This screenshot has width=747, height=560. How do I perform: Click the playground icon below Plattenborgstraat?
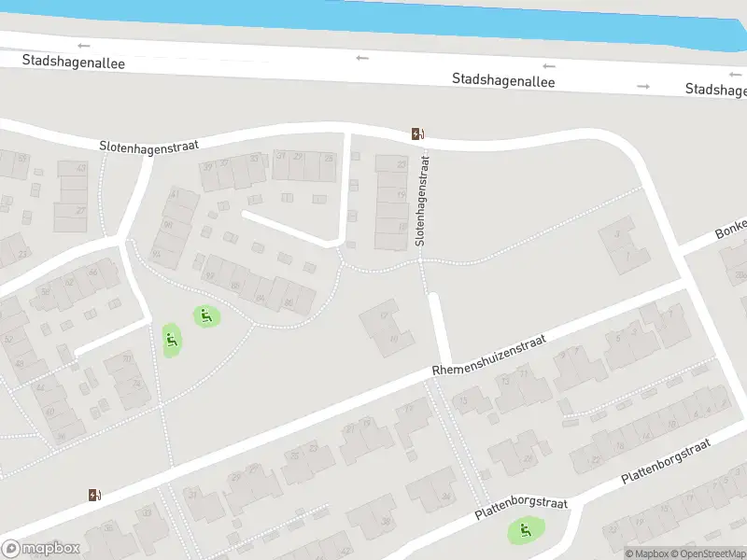pos(526,530)
